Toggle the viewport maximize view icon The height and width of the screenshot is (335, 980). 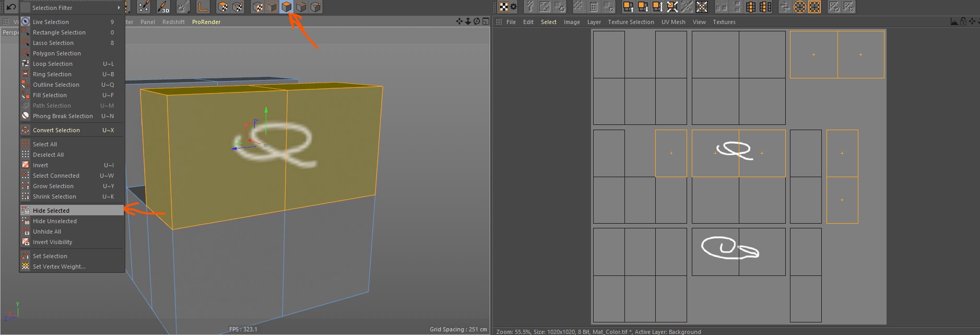(x=486, y=21)
